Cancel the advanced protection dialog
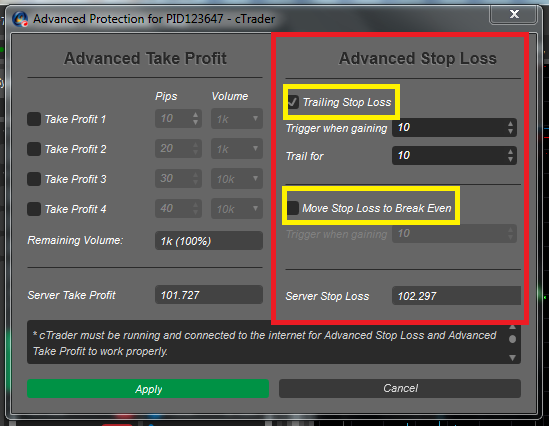The image size is (549, 426). pyautogui.click(x=400, y=389)
